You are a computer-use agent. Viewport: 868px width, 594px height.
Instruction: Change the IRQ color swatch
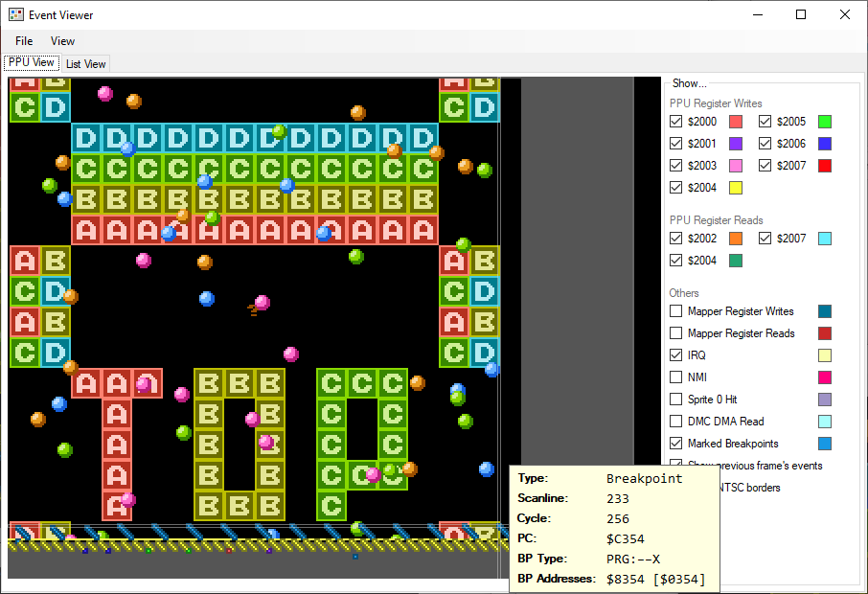coord(825,355)
